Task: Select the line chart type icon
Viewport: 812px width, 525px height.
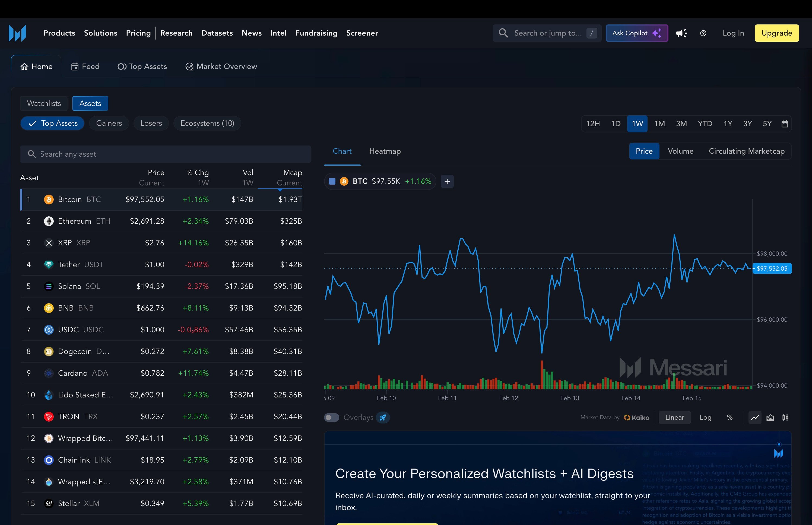Action: point(755,417)
